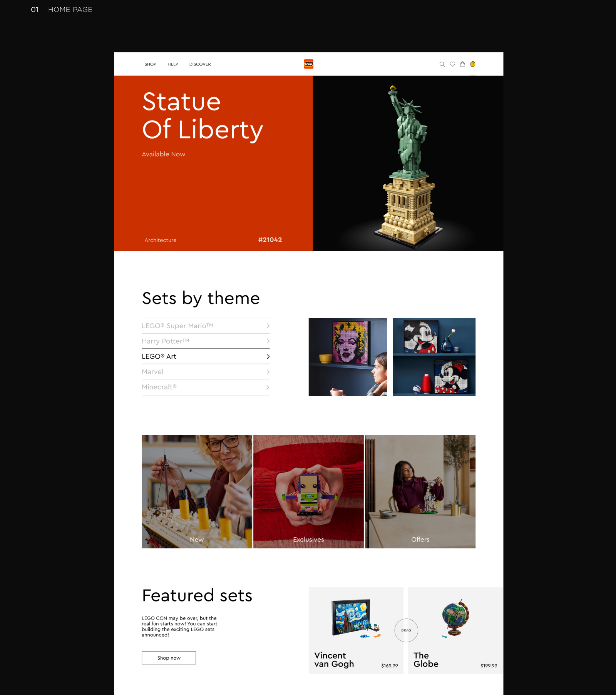Open the Exclusives category tile
The height and width of the screenshot is (695, 616).
click(308, 491)
